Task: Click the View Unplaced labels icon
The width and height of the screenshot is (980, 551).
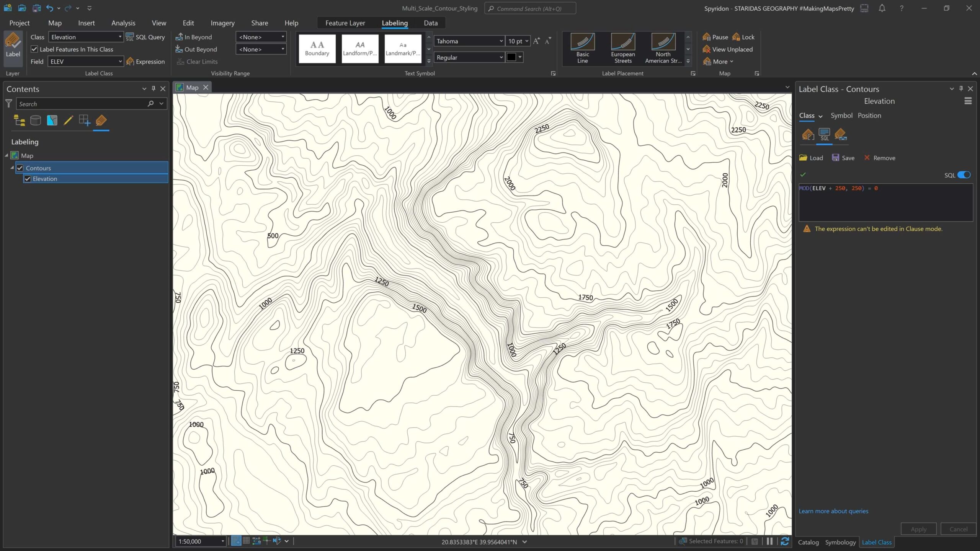Action: pyautogui.click(x=706, y=49)
